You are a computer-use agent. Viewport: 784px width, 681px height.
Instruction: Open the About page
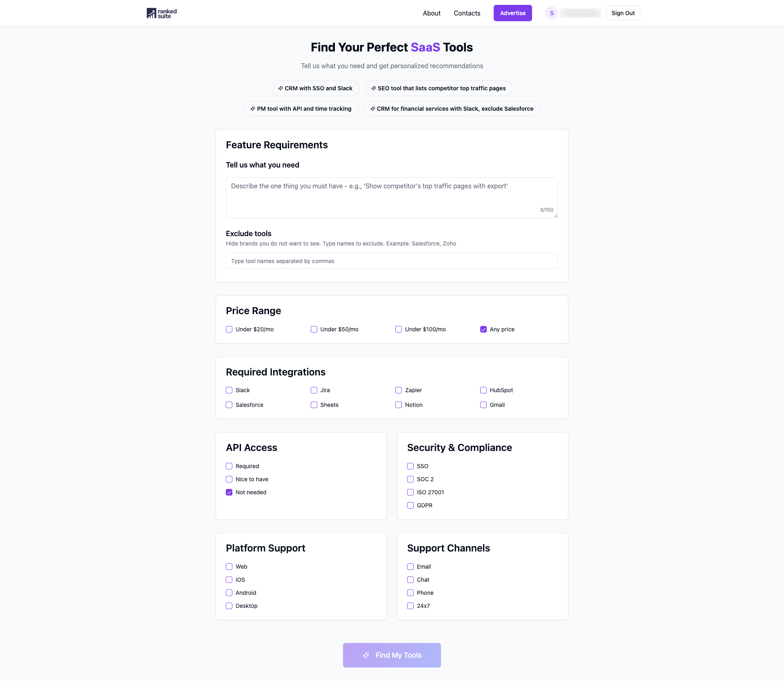click(432, 13)
